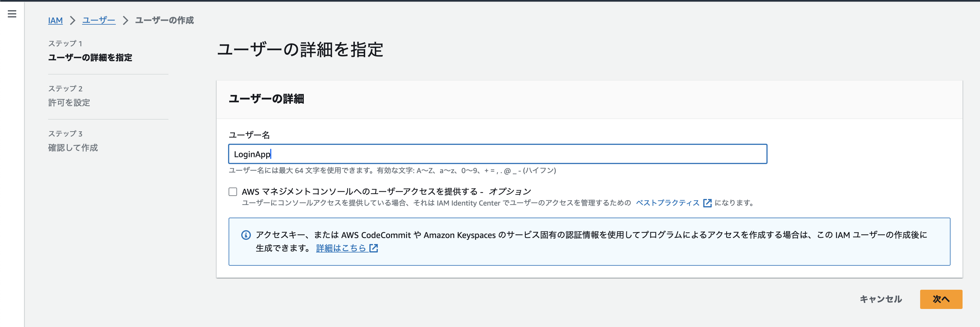This screenshot has height=327, width=980.
Task: Click the external link icon after 詳細はこちら
Action: pyautogui.click(x=374, y=248)
